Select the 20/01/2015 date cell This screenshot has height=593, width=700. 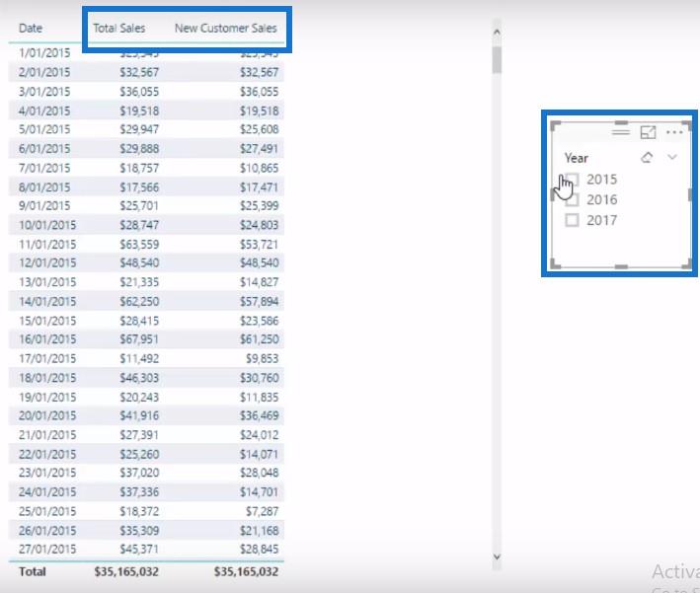coord(47,415)
